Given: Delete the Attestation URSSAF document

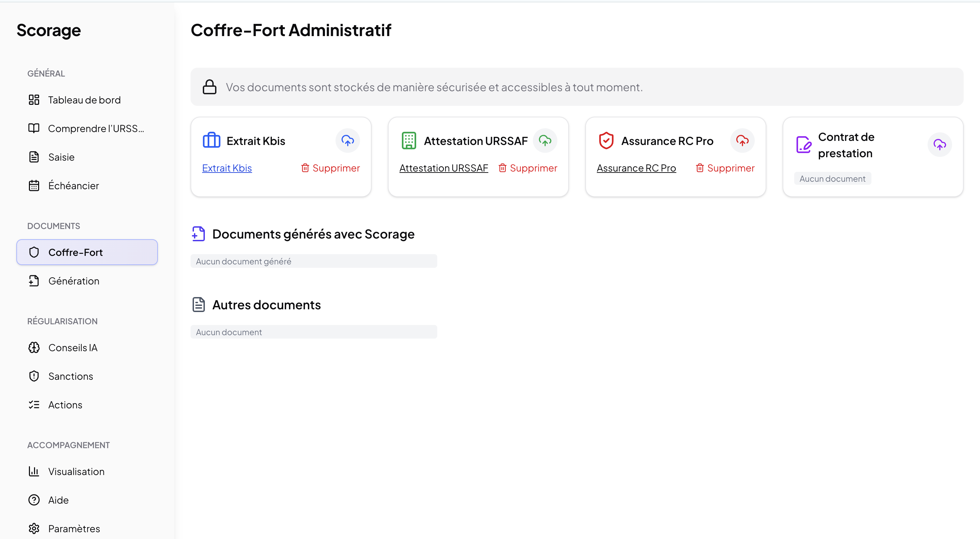Looking at the screenshot, I should coord(528,168).
